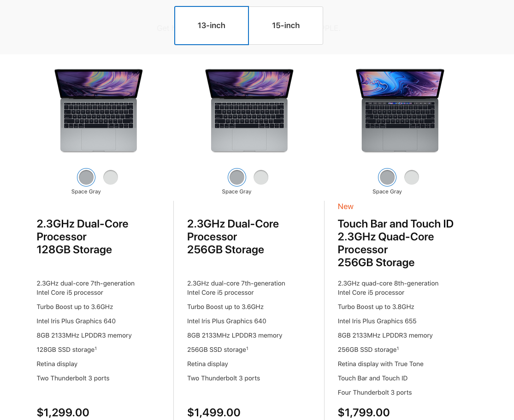Pick Space Gray swatch for Touch Bar model
This screenshot has height=420, width=514.
coord(387,177)
